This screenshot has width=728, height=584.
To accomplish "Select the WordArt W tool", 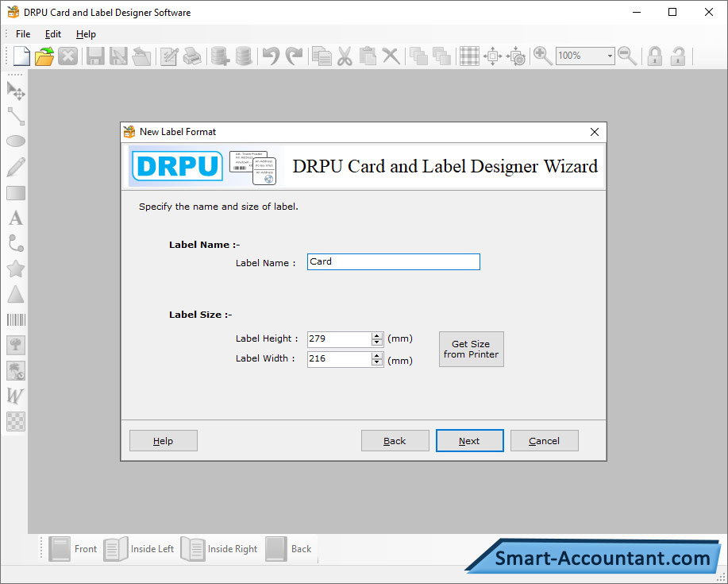I will [x=15, y=396].
